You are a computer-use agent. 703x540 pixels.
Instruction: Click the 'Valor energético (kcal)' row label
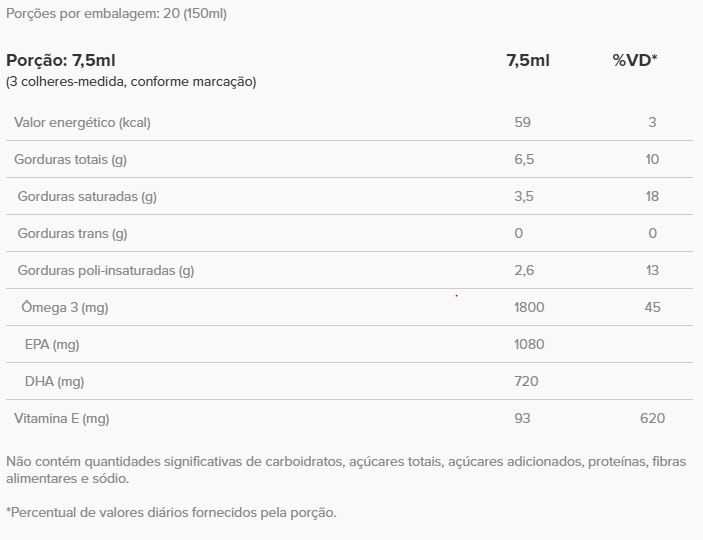pos(82,122)
